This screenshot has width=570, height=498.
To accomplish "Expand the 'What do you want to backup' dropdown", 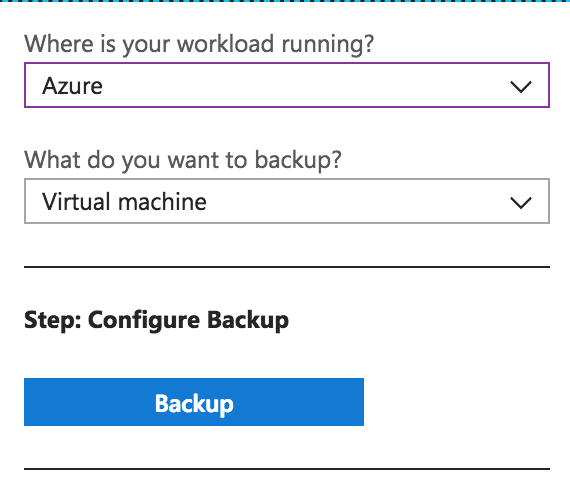I will 287,201.
